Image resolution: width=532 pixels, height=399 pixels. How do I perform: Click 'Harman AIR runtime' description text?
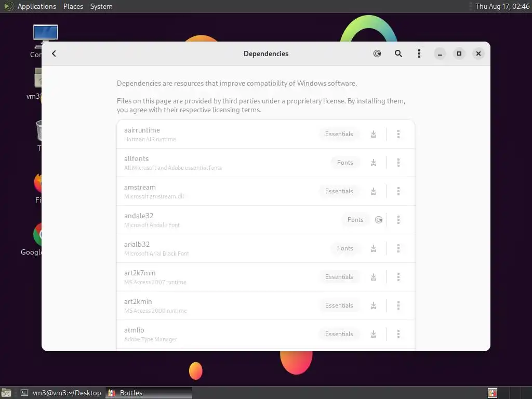[x=150, y=139]
